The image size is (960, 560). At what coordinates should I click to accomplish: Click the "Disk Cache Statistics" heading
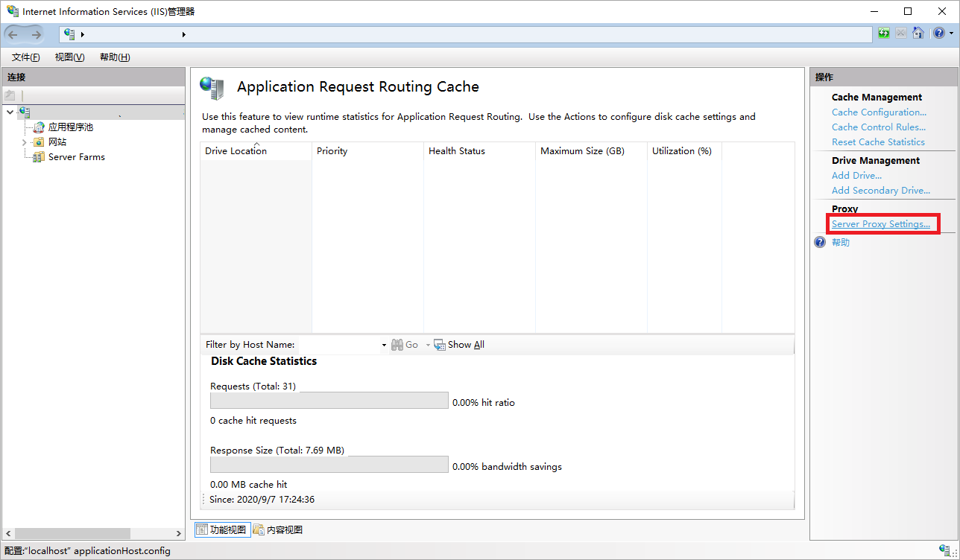[264, 361]
